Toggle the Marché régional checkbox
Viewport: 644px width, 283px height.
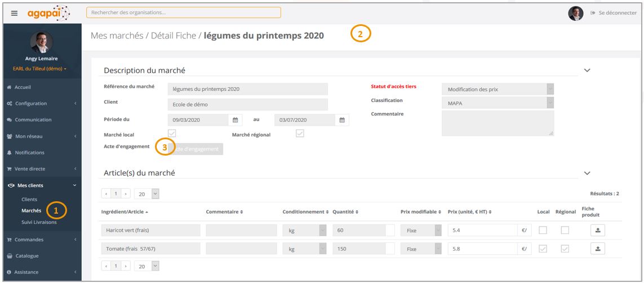coord(300,134)
